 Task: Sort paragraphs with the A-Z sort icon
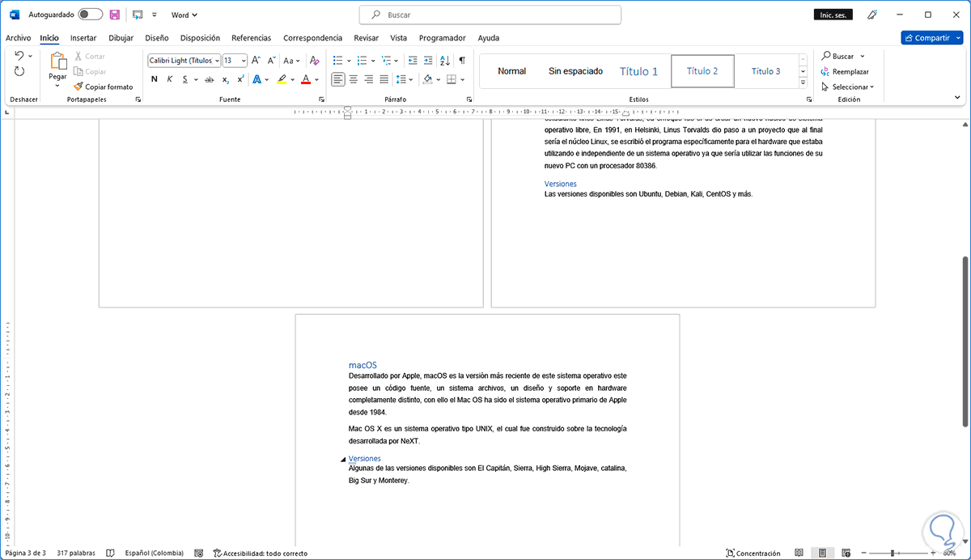click(444, 61)
